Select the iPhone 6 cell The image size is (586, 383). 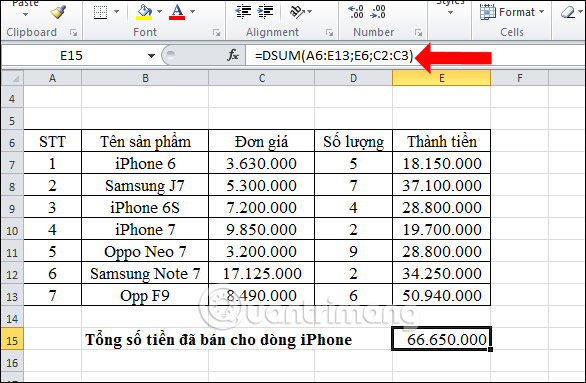click(145, 163)
